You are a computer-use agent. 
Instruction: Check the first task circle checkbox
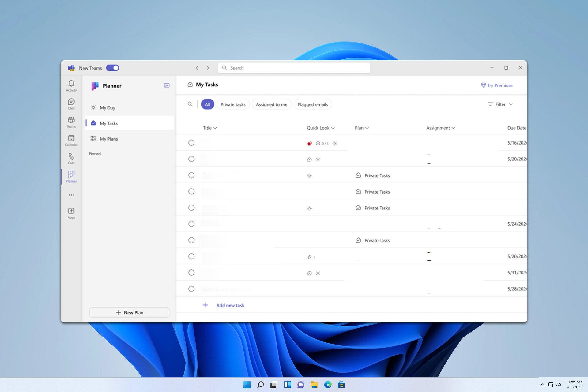[191, 142]
